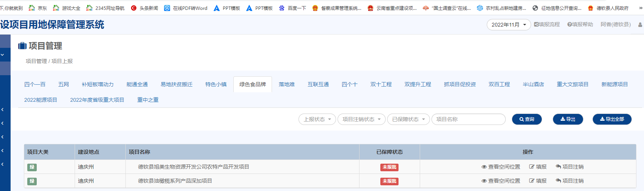Switch to the 特色小镇 tab

216,84
